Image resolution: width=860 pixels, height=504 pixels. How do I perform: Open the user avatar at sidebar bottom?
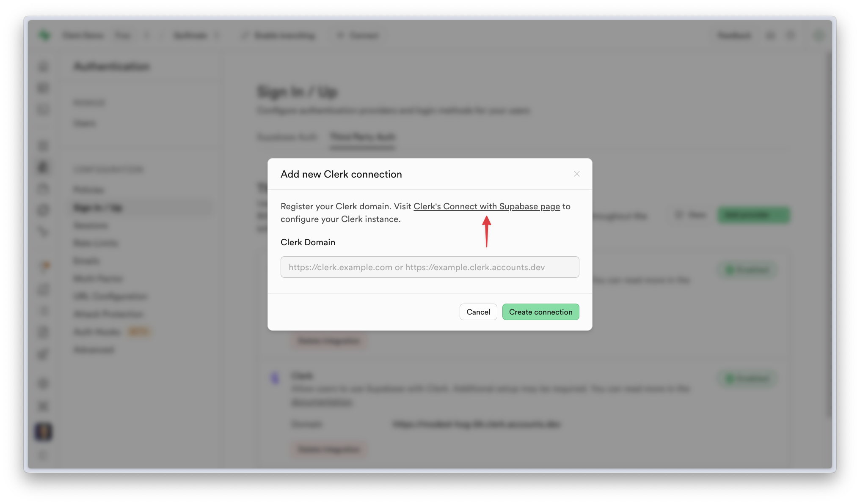(43, 432)
